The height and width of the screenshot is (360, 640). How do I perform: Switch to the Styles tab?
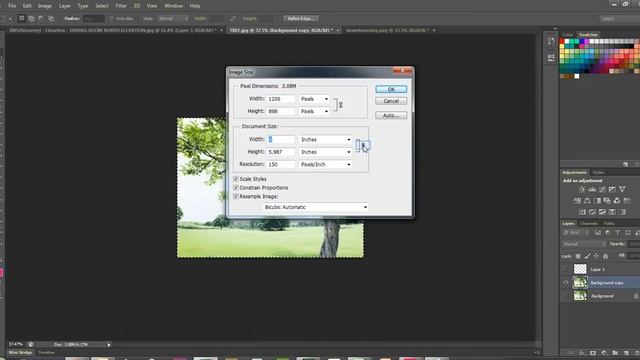tap(598, 172)
